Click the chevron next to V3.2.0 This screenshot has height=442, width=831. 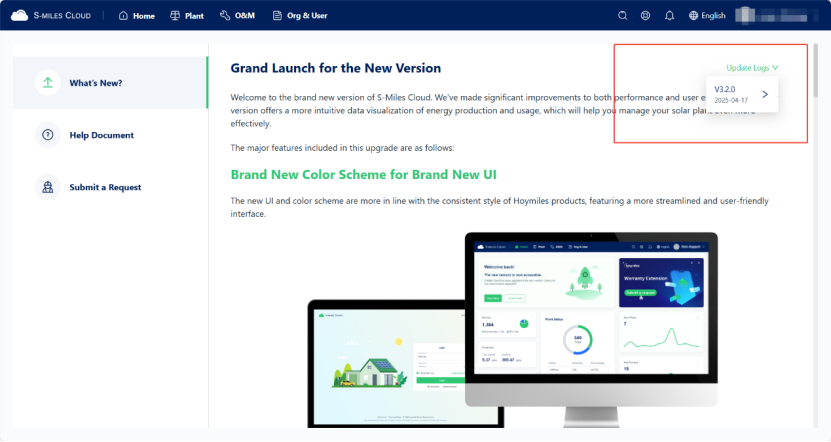pyautogui.click(x=765, y=94)
